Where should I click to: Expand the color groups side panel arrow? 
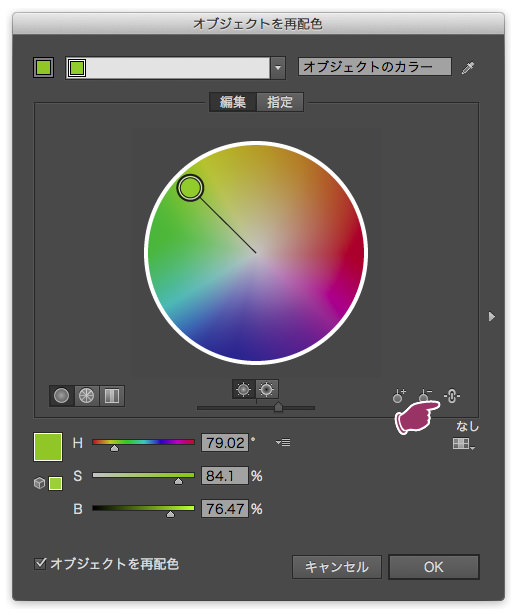pyautogui.click(x=492, y=316)
